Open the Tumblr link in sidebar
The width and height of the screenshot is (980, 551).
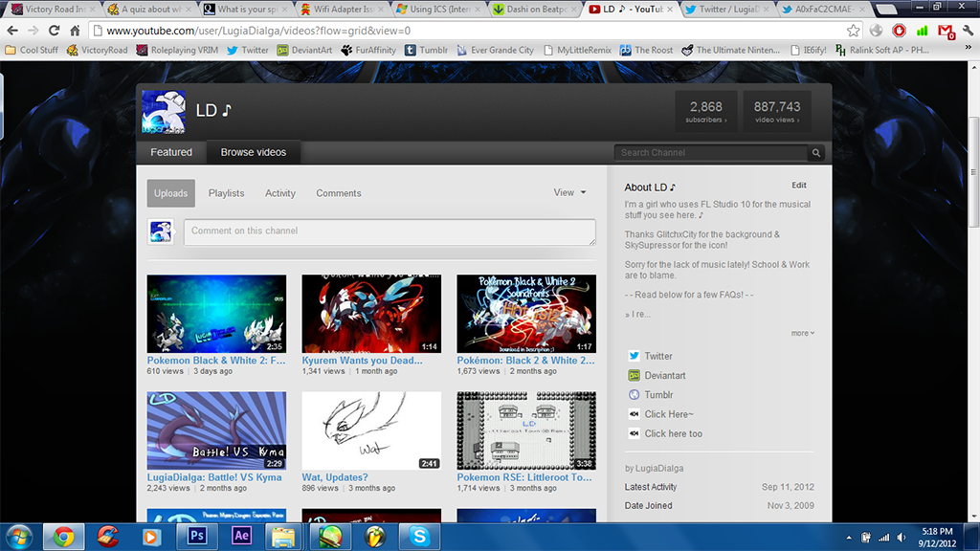[x=657, y=395]
